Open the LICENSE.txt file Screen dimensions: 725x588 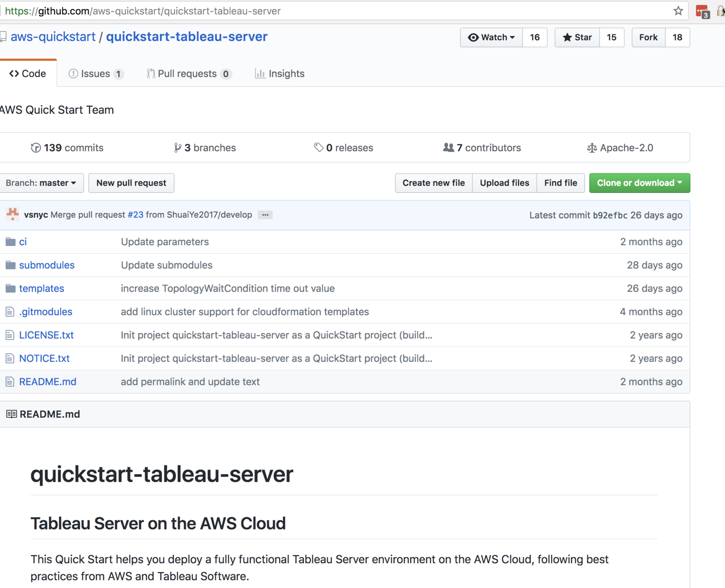click(46, 335)
